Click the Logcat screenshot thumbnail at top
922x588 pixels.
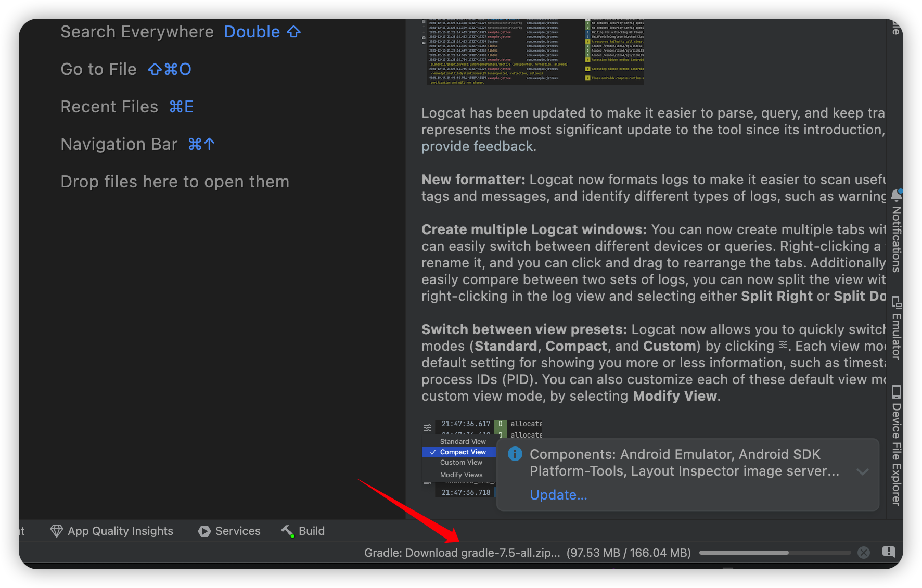[x=533, y=51]
